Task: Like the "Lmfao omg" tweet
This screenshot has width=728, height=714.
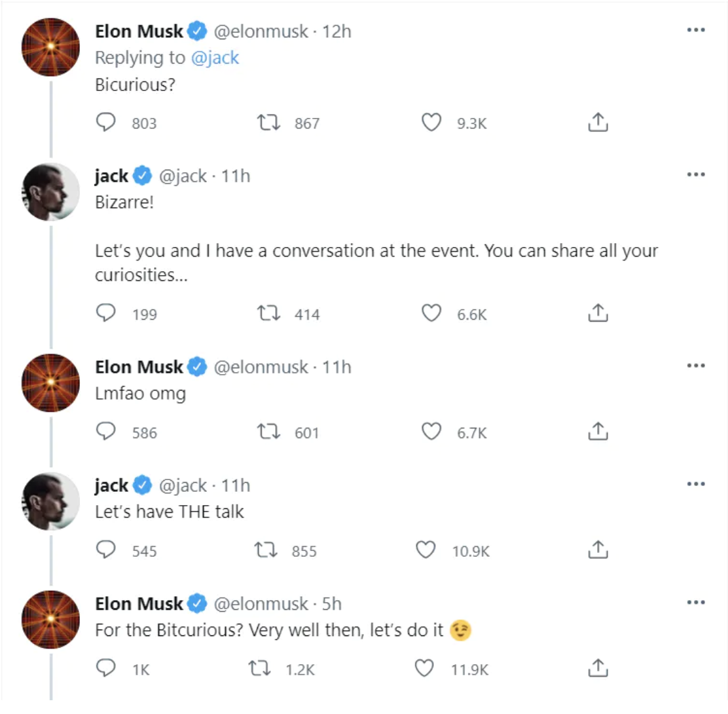Action: 431,432
